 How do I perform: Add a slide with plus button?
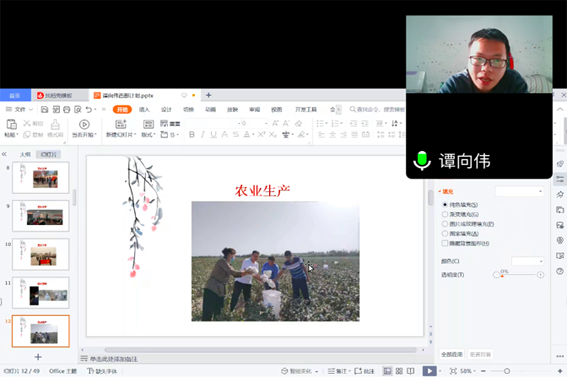38,357
